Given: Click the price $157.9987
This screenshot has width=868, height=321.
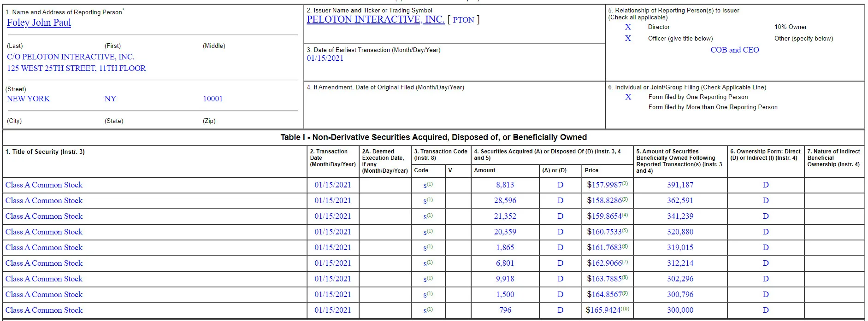Looking at the screenshot, I should coord(604,185).
